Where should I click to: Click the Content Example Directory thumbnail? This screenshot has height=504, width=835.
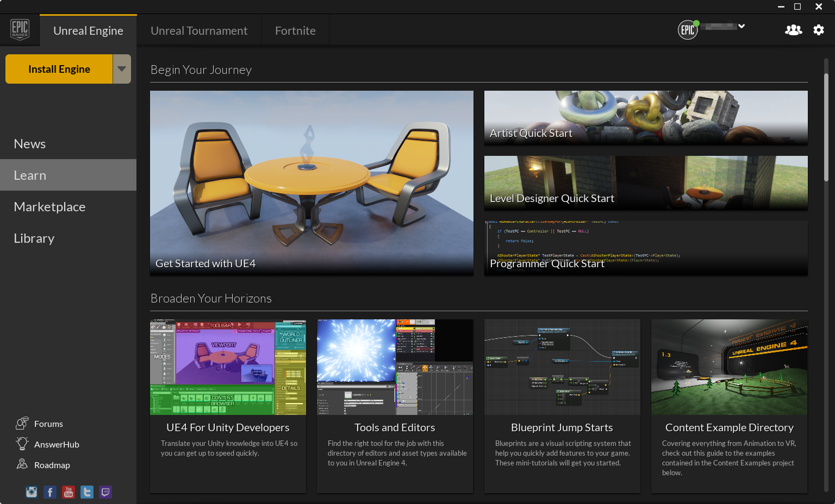point(729,367)
